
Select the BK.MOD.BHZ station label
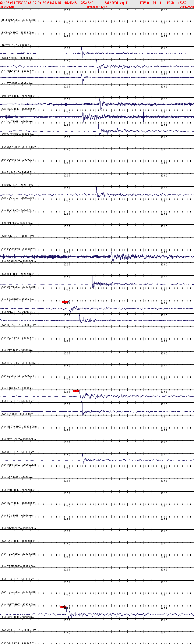[x=18, y=32]
